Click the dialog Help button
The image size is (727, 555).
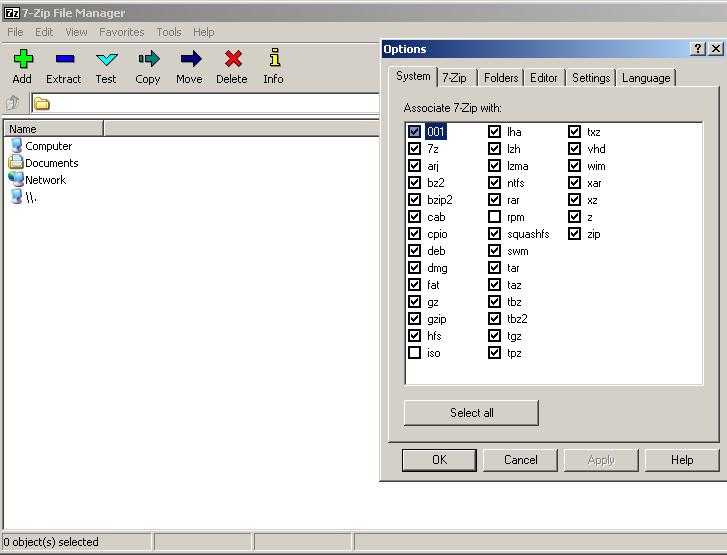pyautogui.click(x=682, y=460)
